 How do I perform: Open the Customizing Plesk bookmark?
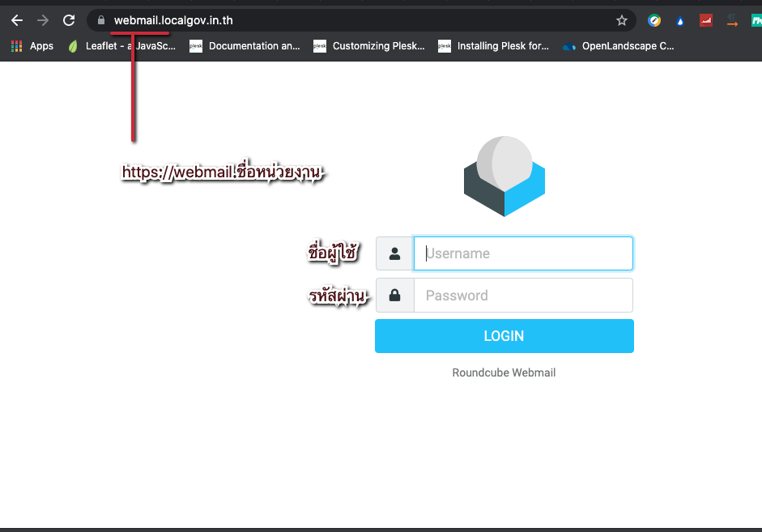[369, 46]
